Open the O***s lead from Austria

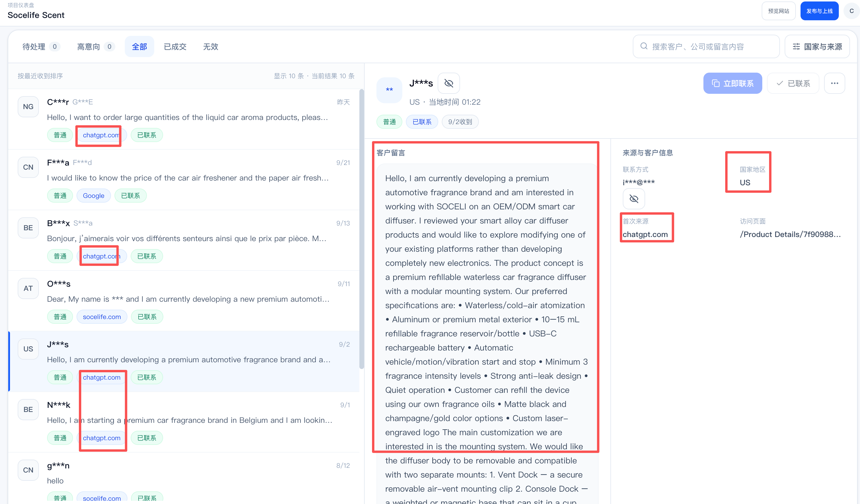[184, 301]
